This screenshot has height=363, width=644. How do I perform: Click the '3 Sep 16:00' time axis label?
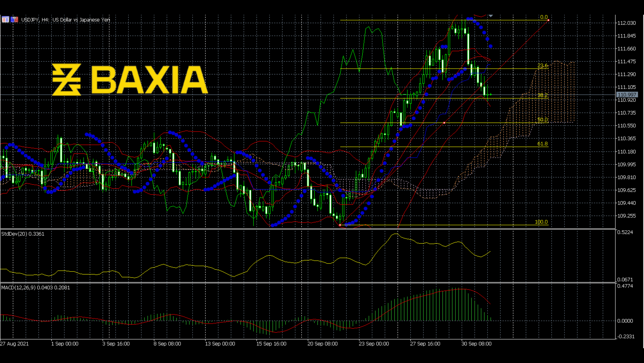click(116, 344)
